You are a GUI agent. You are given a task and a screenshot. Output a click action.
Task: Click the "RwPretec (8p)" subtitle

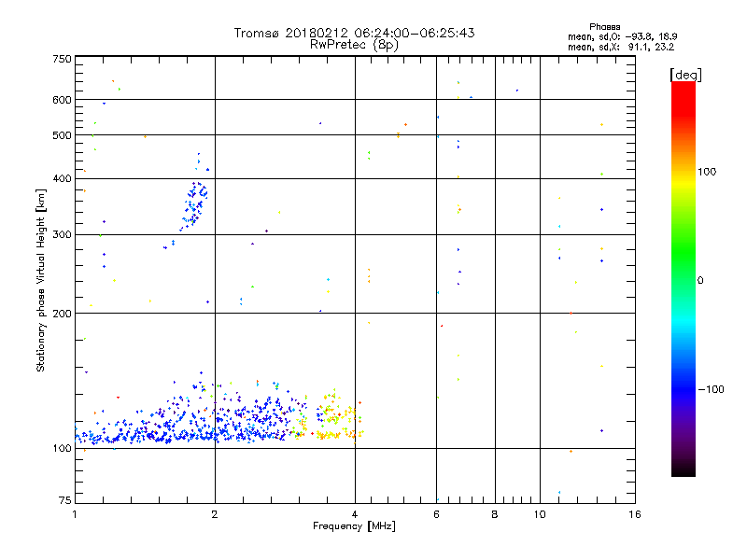354,45
